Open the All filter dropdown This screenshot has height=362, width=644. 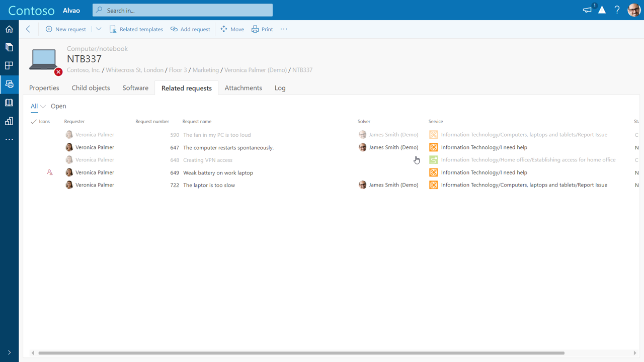[38, 106]
